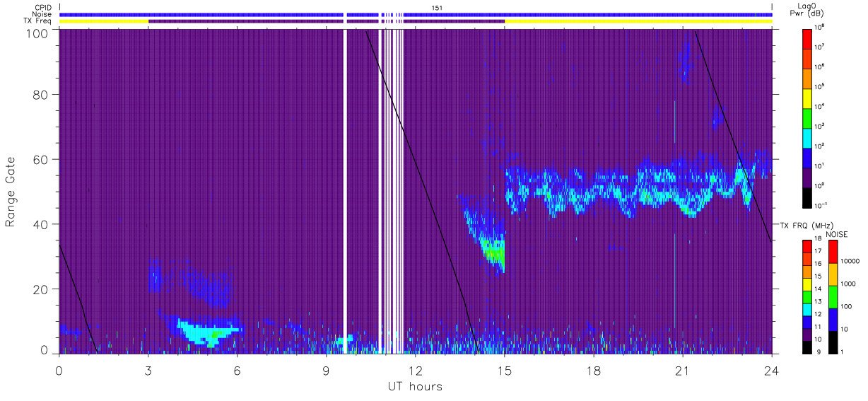Click the 'NOISE' legend title
Viewport: 868px width, 401px height.
tap(836, 234)
